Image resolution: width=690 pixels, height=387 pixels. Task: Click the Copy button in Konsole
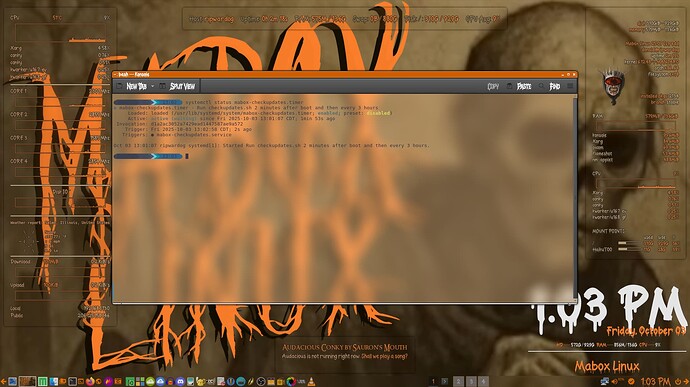tap(493, 87)
